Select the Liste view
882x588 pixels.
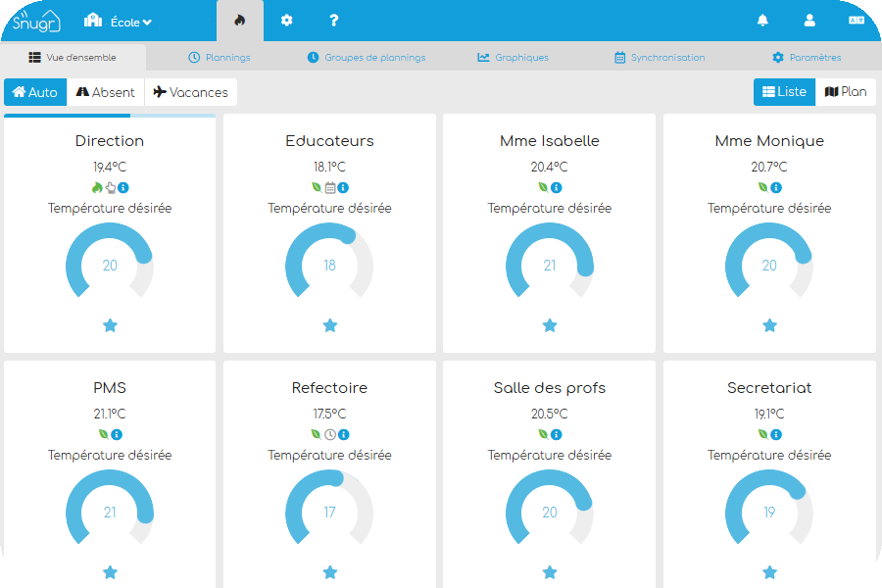coord(784,92)
